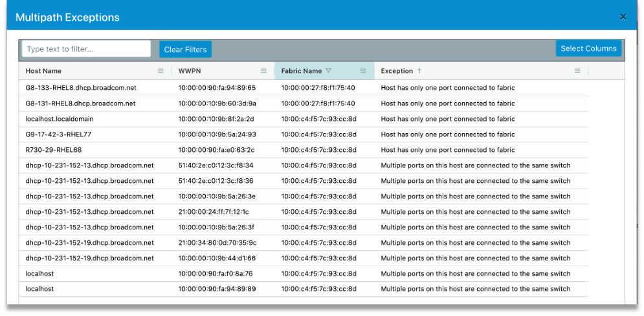
Task: Click exception for WWPN ending f8:34
Action: tap(476, 165)
